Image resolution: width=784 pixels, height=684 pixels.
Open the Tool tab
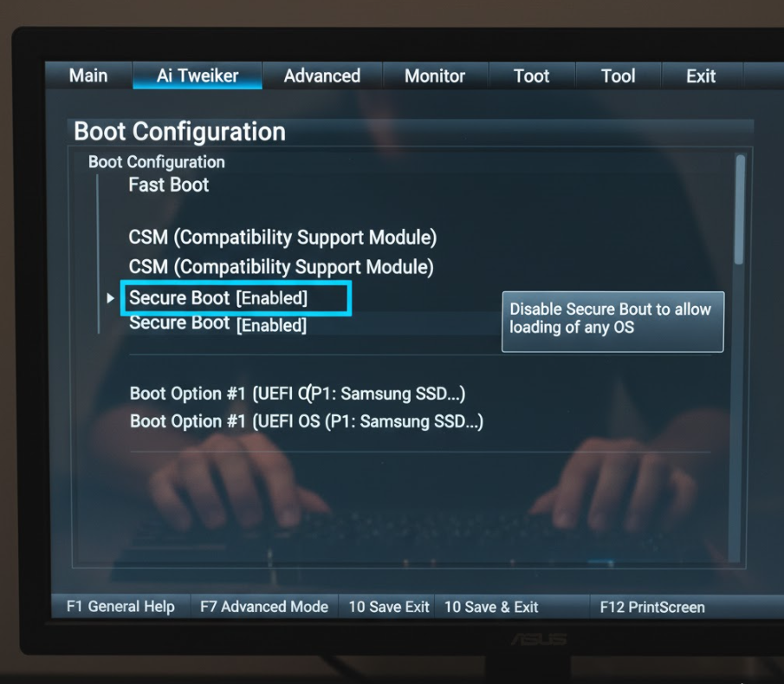[619, 75]
